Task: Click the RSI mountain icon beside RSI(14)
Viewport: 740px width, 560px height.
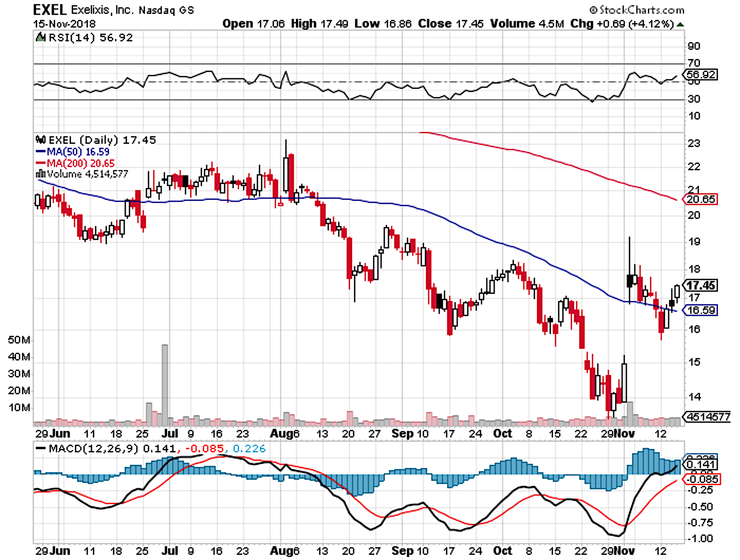Action: click(x=40, y=38)
